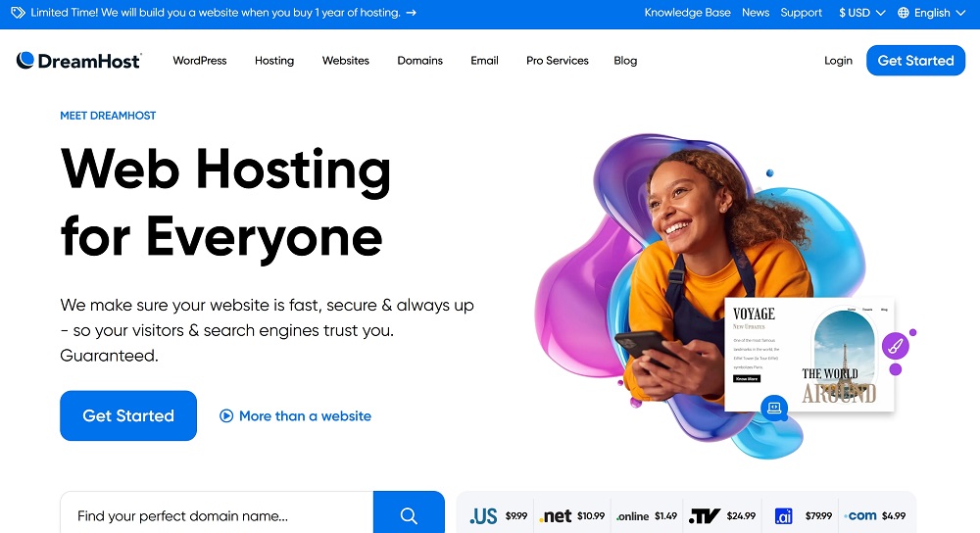Click the globe language icon
This screenshot has height=533, width=980.
[x=904, y=13]
